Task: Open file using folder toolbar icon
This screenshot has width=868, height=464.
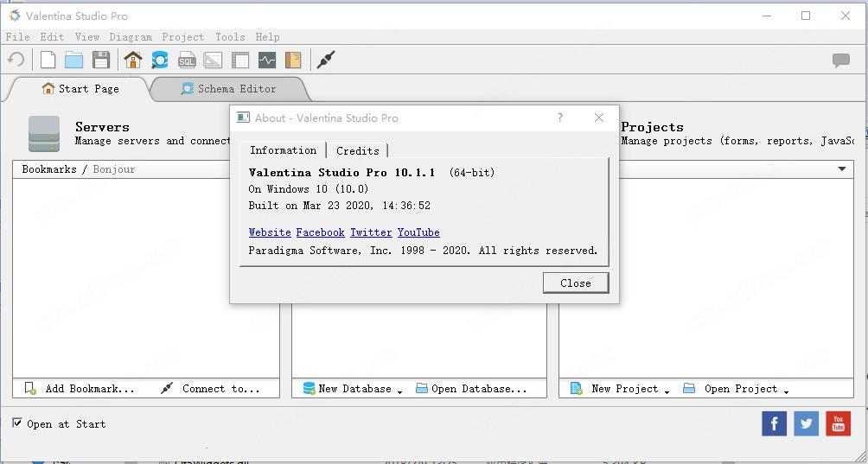Action: pyautogui.click(x=73, y=60)
